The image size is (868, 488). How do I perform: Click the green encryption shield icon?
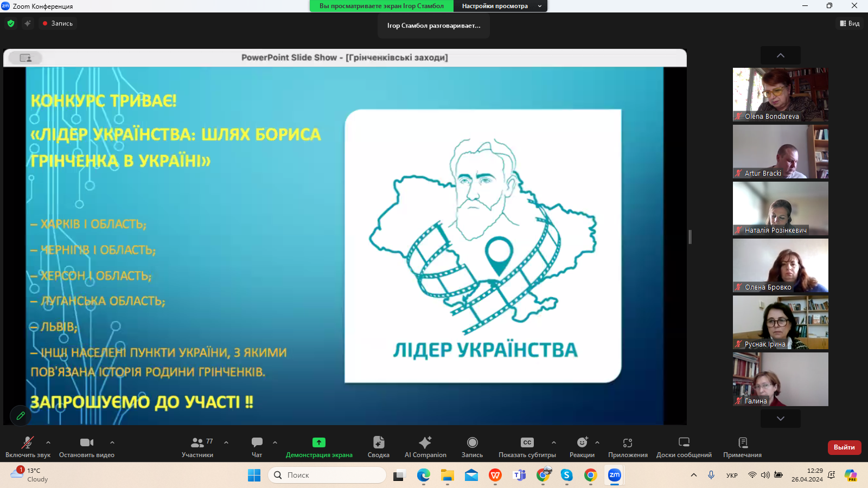tap(11, 23)
